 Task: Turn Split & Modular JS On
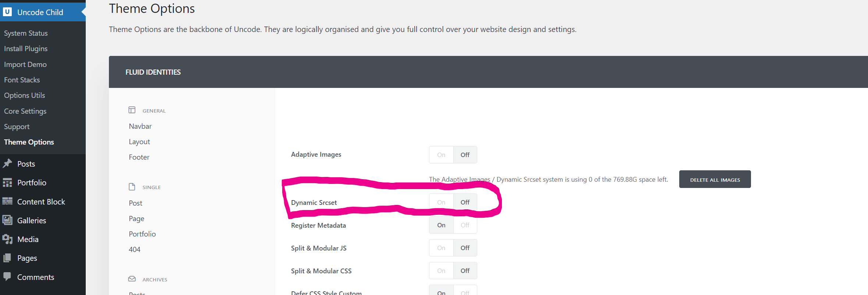coord(441,248)
